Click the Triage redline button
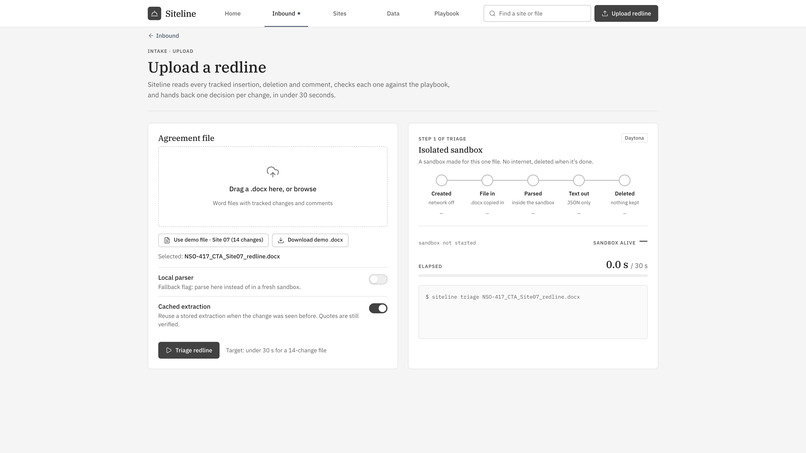The height and width of the screenshot is (453, 806). point(189,350)
